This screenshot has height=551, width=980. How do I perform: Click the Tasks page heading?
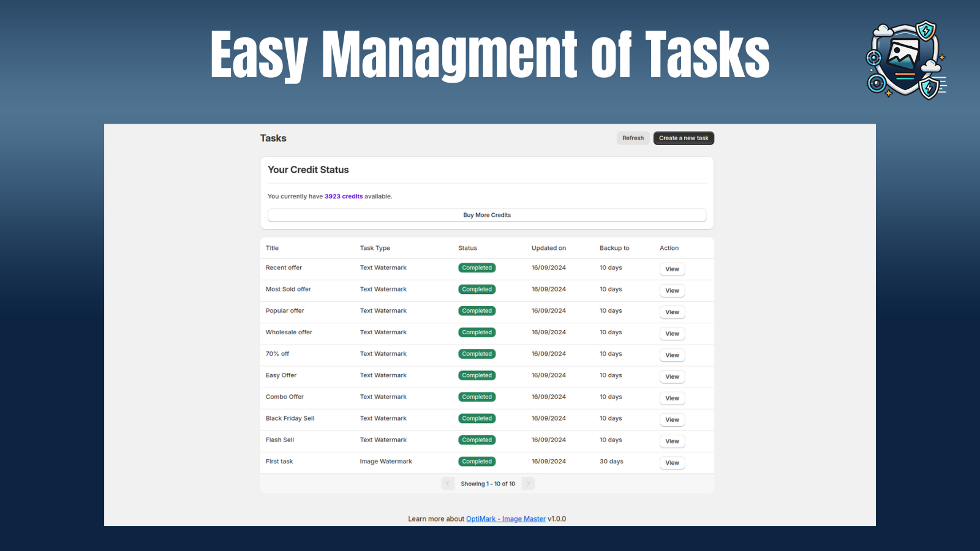(273, 138)
